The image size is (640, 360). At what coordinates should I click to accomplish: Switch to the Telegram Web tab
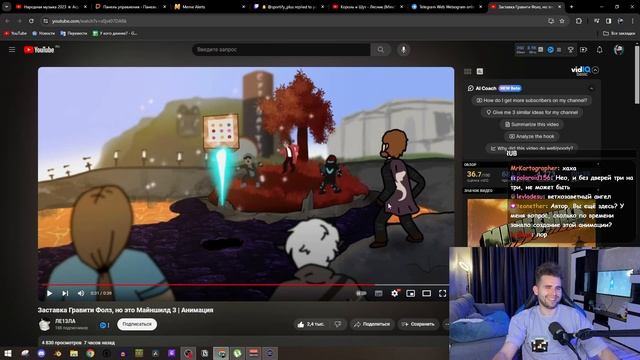coord(447,7)
